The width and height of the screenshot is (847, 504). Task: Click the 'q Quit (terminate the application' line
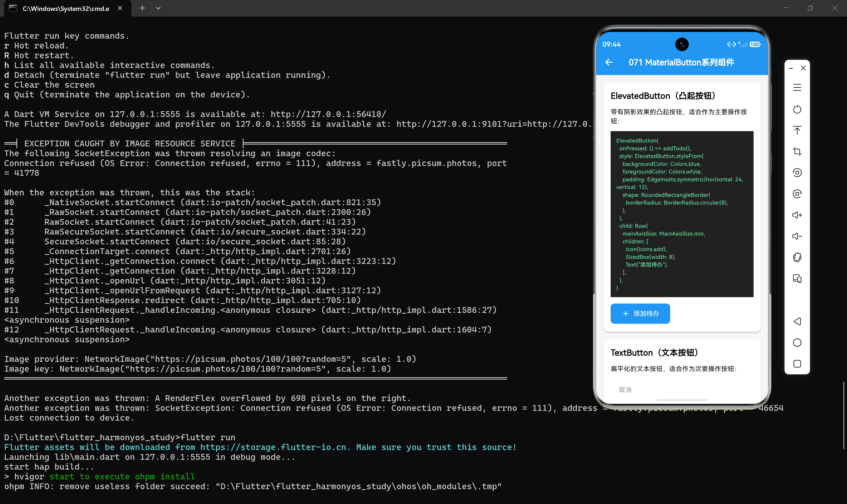[x=127, y=95]
